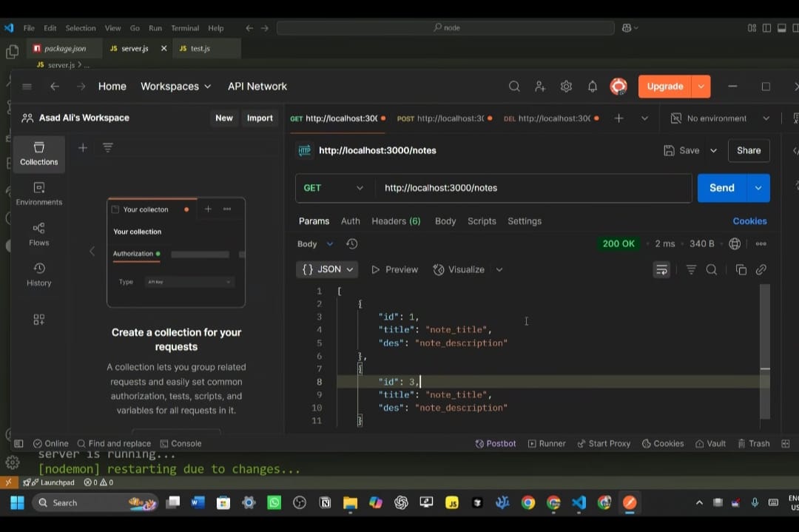Open the JSON format dropdown
Image resolution: width=799 pixels, height=532 pixels.
(x=327, y=269)
